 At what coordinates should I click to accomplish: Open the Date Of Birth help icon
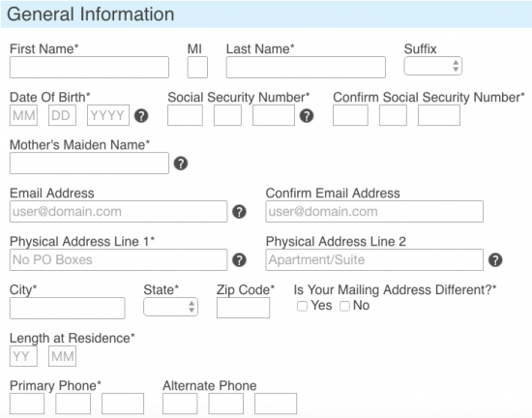[x=141, y=116]
